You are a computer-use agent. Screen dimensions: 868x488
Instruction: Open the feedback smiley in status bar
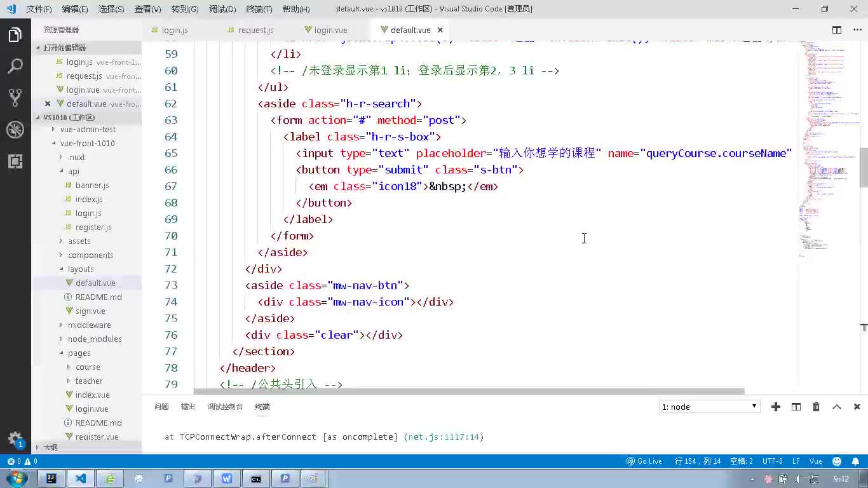pyautogui.click(x=837, y=461)
